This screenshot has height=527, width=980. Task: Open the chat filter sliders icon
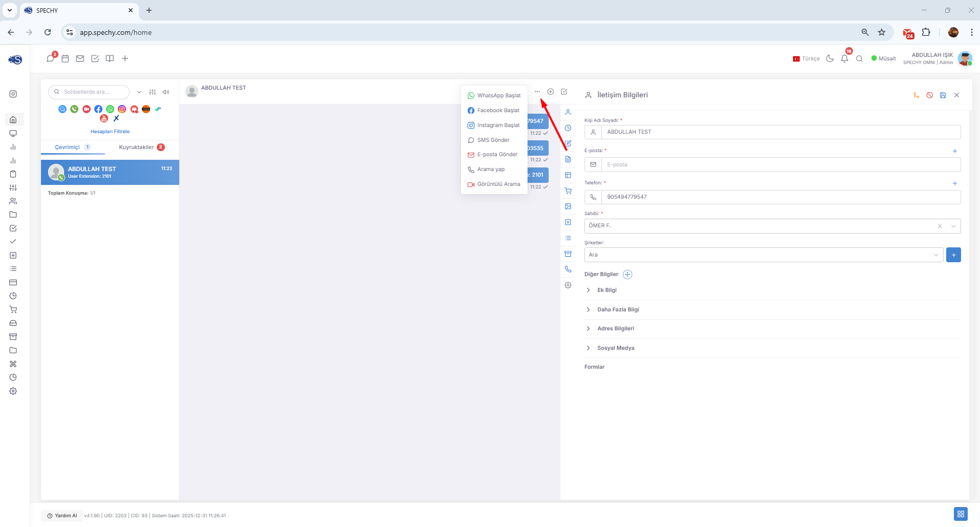click(152, 92)
